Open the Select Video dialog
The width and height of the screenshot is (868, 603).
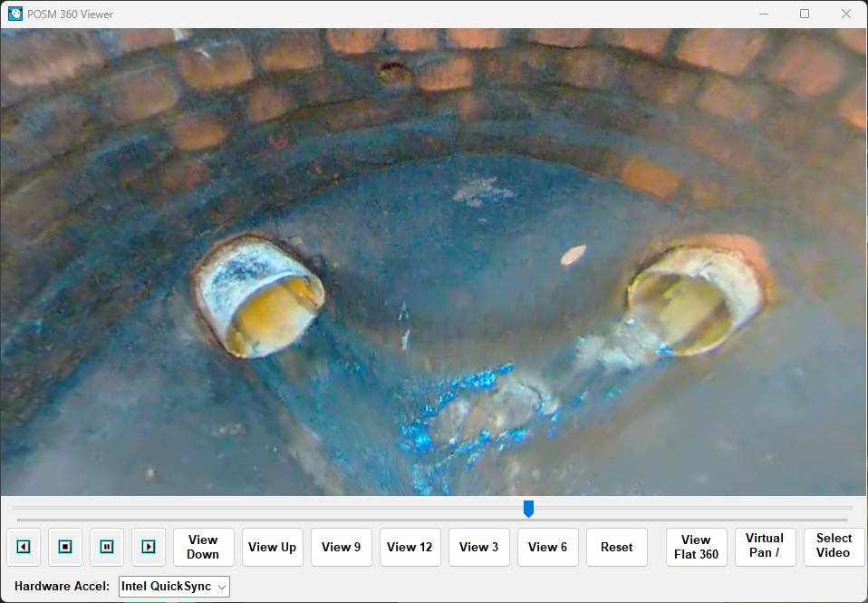pos(834,547)
